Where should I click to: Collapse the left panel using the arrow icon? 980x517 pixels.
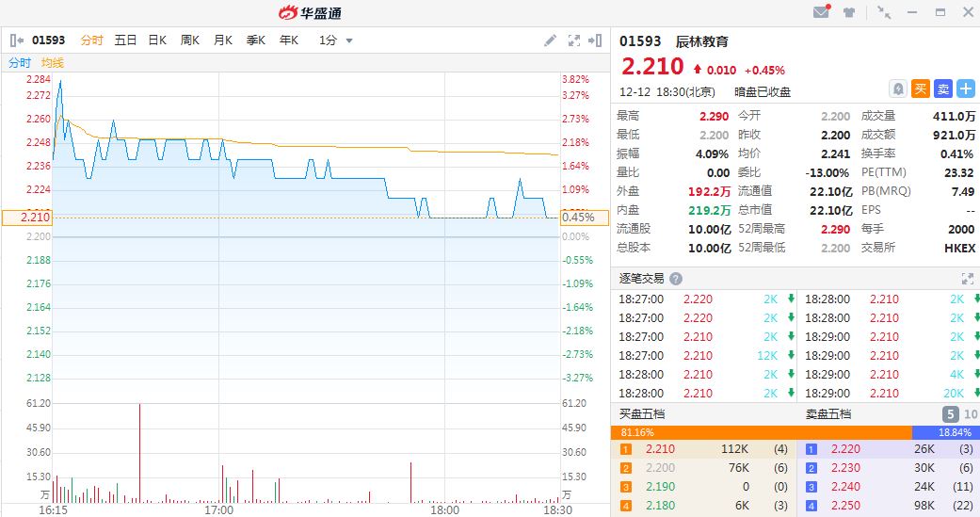pyautogui.click(x=16, y=40)
